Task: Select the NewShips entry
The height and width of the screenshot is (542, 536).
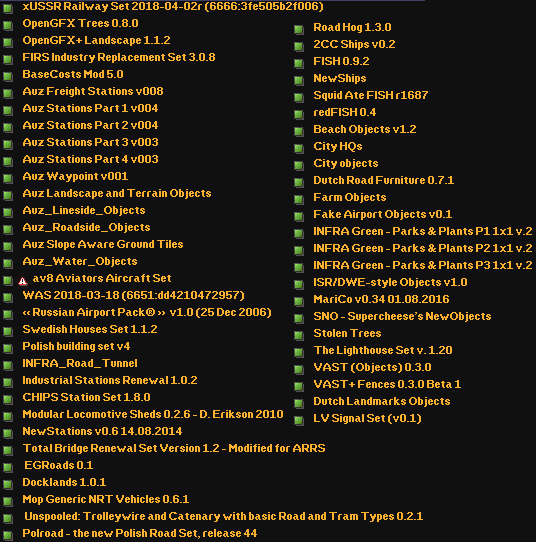Action: coord(340,78)
